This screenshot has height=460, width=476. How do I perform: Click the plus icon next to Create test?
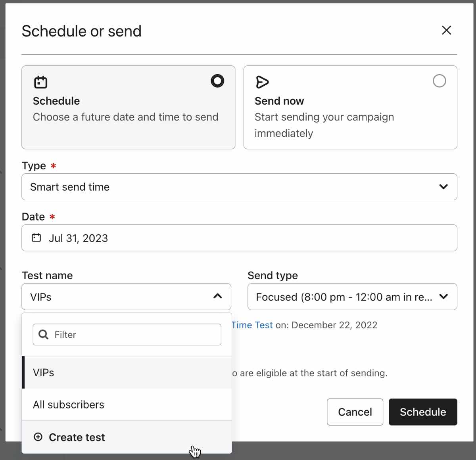[x=38, y=437]
